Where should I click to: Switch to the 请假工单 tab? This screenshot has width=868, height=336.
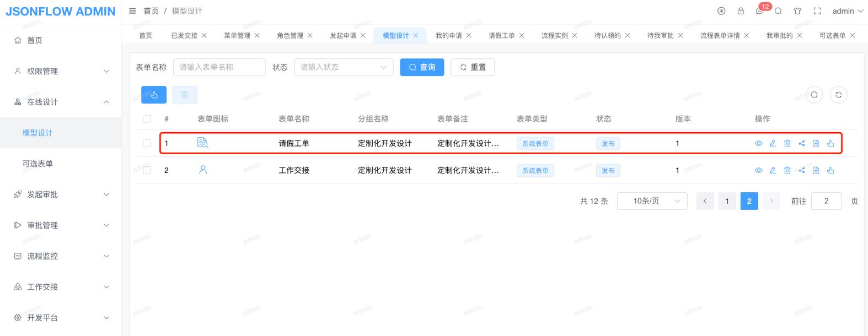pyautogui.click(x=501, y=35)
